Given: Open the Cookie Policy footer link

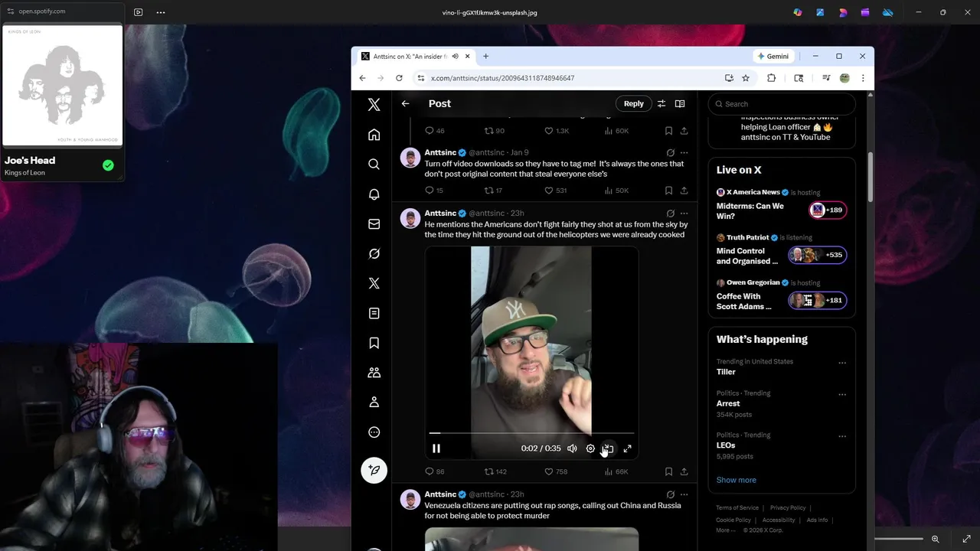Looking at the screenshot, I should pos(733,520).
